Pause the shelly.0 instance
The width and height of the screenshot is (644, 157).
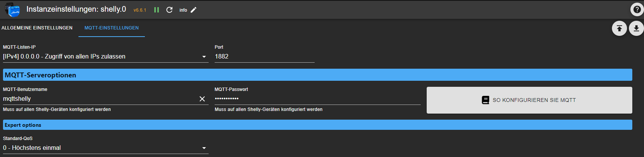pos(157,10)
